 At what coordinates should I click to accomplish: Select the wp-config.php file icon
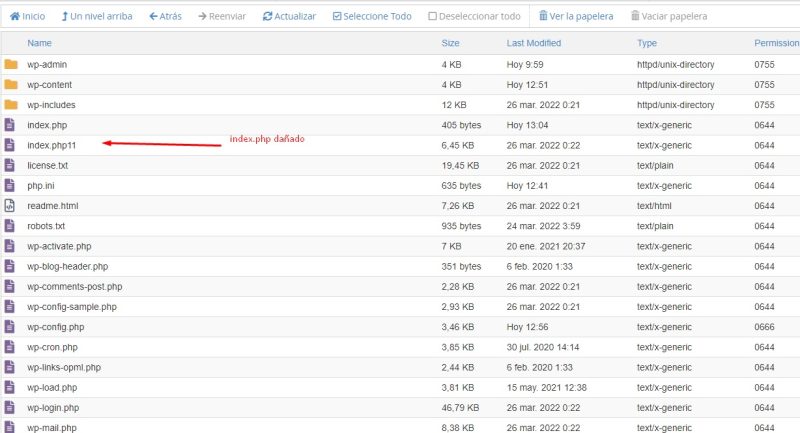point(11,327)
